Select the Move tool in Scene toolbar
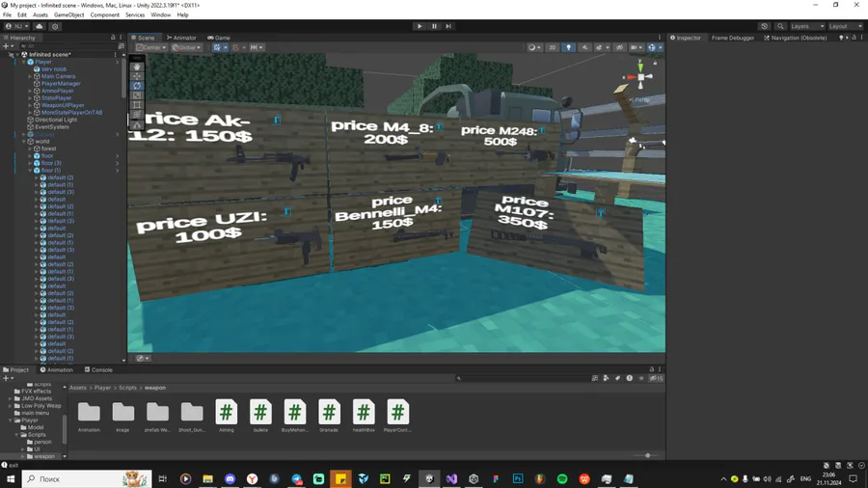 tap(137, 76)
